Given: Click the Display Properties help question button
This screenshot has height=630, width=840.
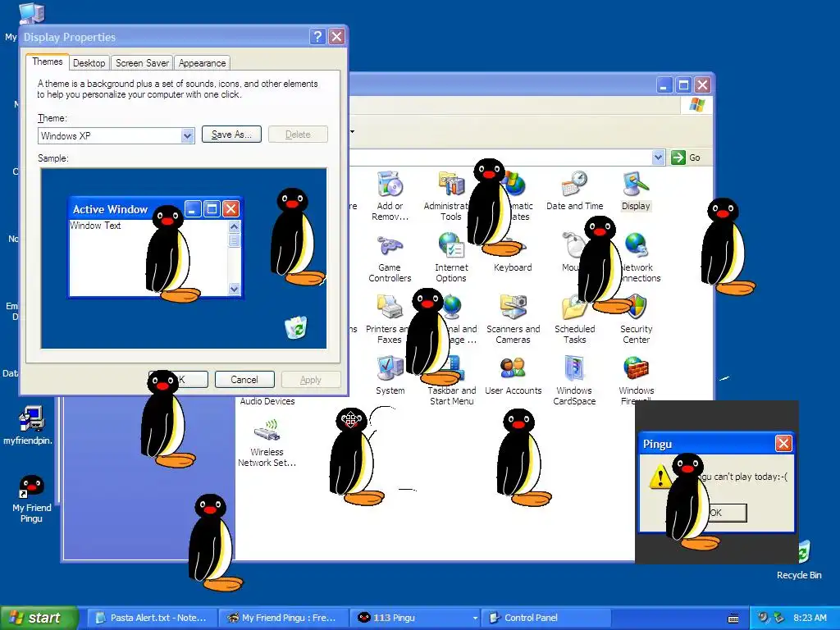Looking at the screenshot, I should pyautogui.click(x=317, y=36).
